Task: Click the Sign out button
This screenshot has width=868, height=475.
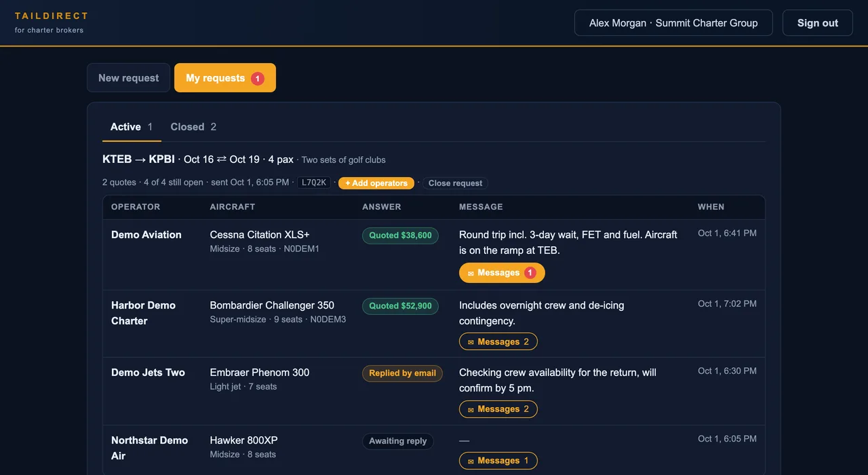Action: [817, 23]
